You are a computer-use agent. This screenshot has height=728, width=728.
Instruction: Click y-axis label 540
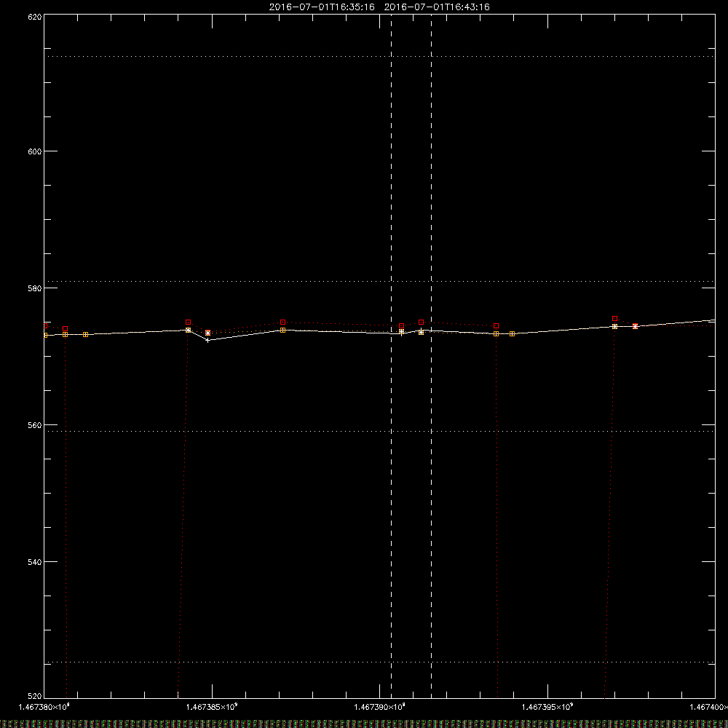pyautogui.click(x=35, y=562)
